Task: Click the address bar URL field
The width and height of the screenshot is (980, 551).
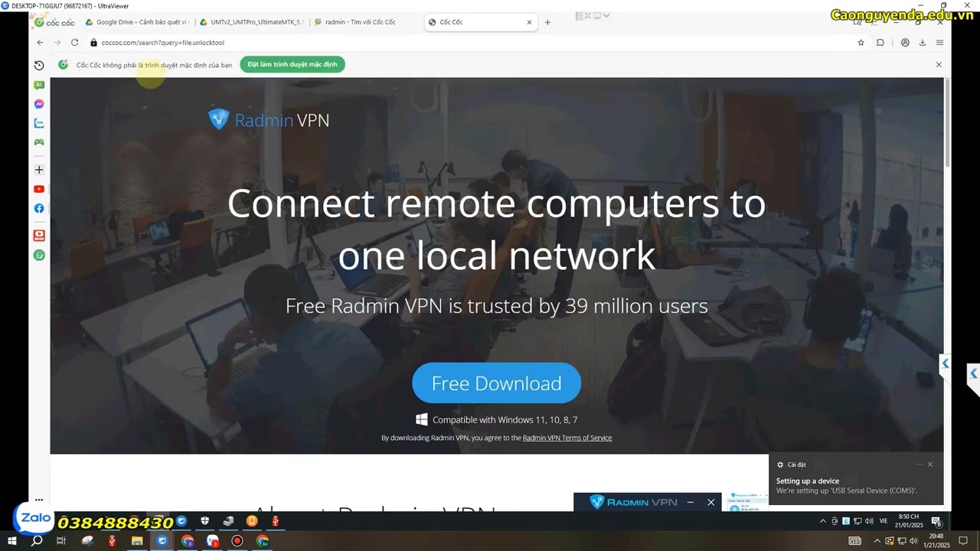Action: 475,43
